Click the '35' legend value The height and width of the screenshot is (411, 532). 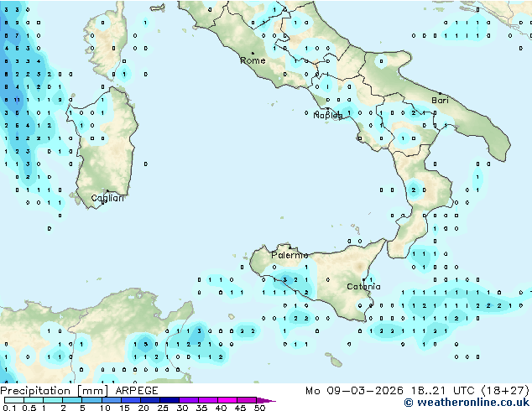201,408
